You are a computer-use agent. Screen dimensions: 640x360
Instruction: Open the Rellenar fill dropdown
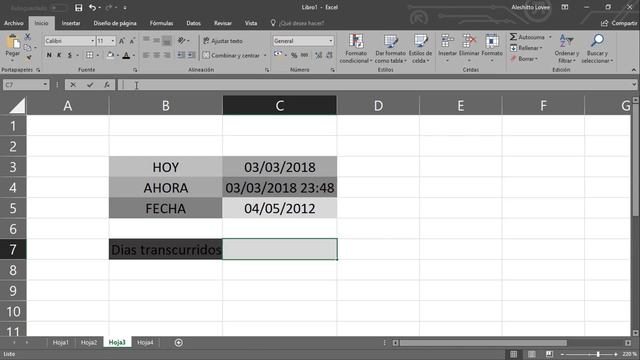point(526,48)
